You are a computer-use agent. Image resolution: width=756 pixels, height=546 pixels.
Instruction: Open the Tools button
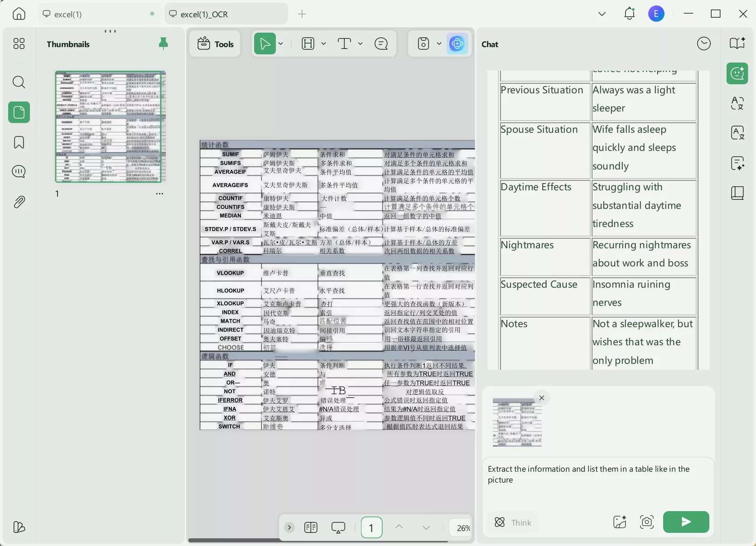tap(216, 44)
